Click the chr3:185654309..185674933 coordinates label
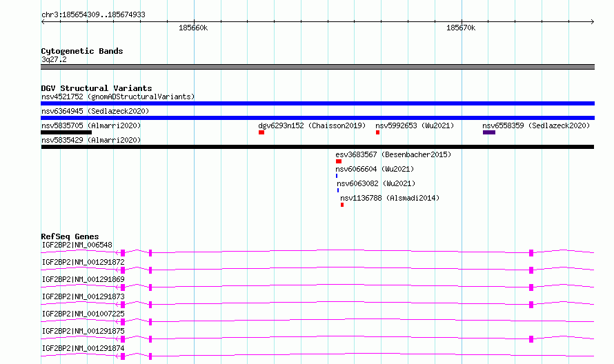614x364 pixels. click(x=93, y=14)
